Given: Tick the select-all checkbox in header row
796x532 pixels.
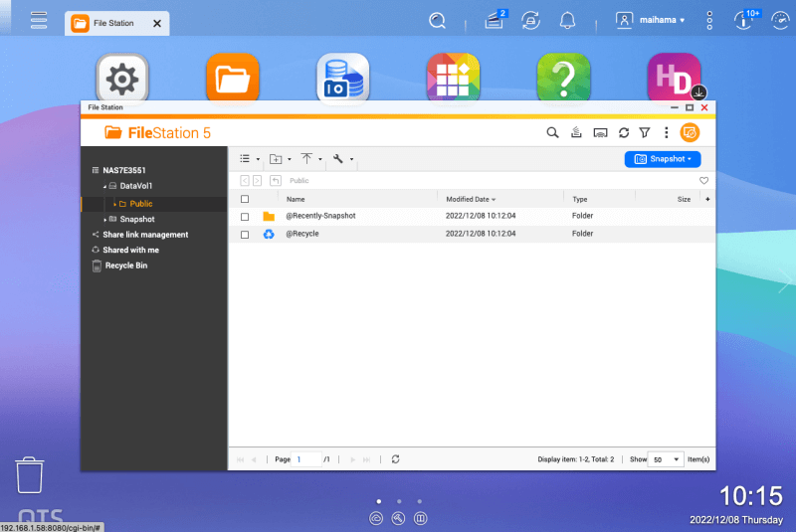Looking at the screenshot, I should coord(245,199).
